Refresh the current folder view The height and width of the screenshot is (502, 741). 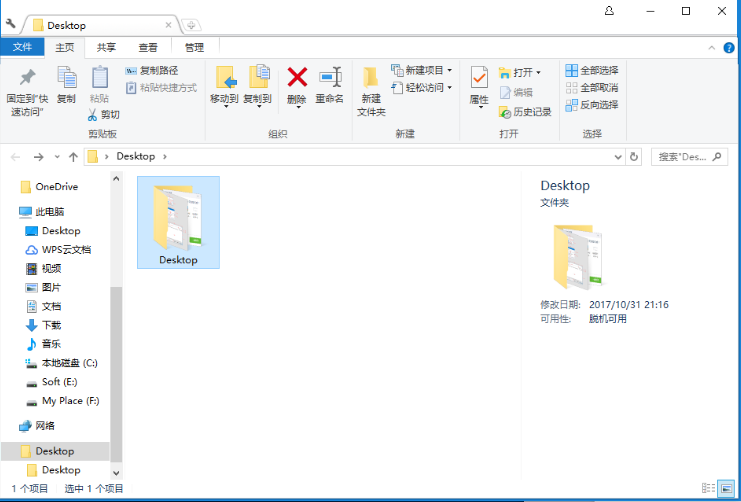[634, 157]
